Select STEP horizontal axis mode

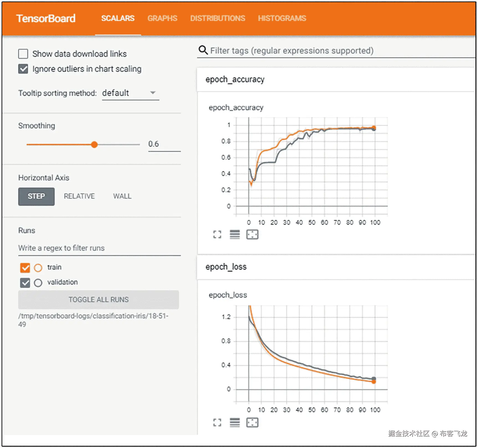[36, 196]
